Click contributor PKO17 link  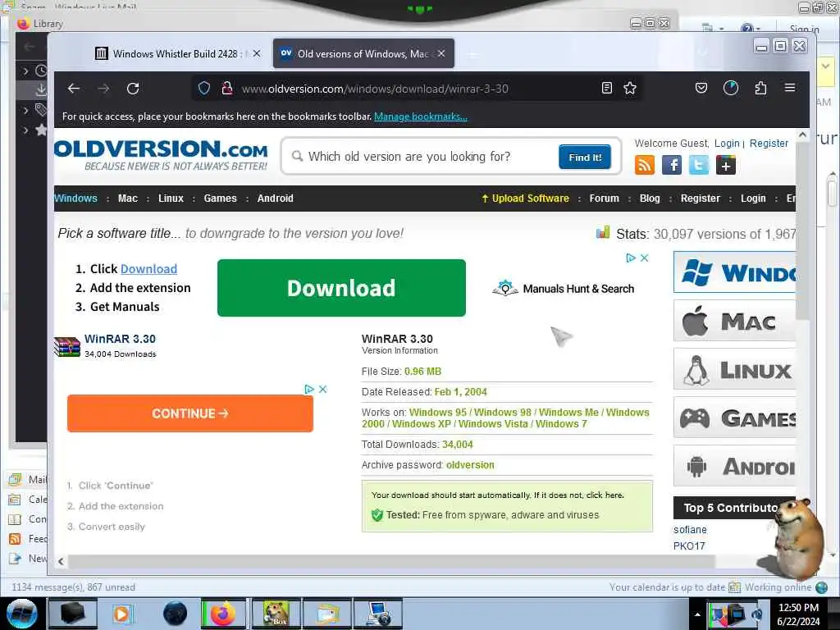pos(689,546)
